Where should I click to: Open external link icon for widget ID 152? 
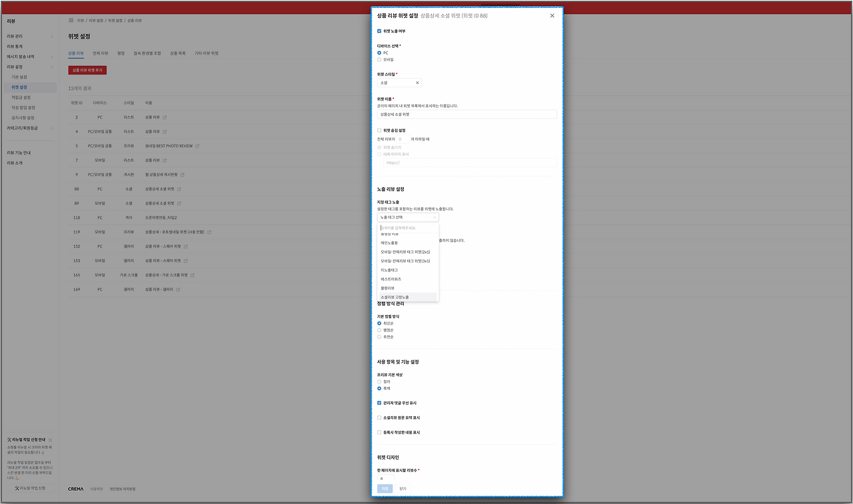tap(185, 246)
